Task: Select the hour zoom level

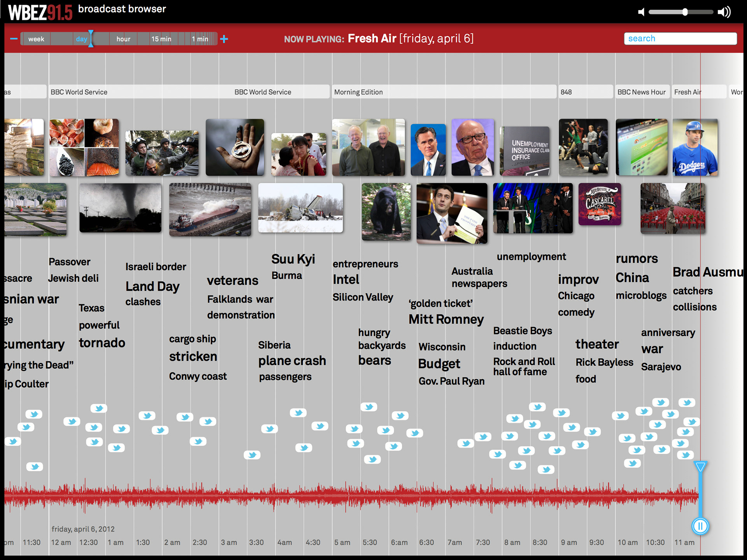Action: 123,39
